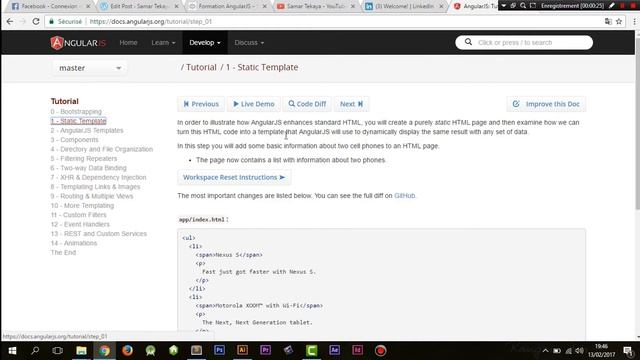Launch After Effects from the taskbar
This screenshot has width=640, height=360.
[334, 350]
